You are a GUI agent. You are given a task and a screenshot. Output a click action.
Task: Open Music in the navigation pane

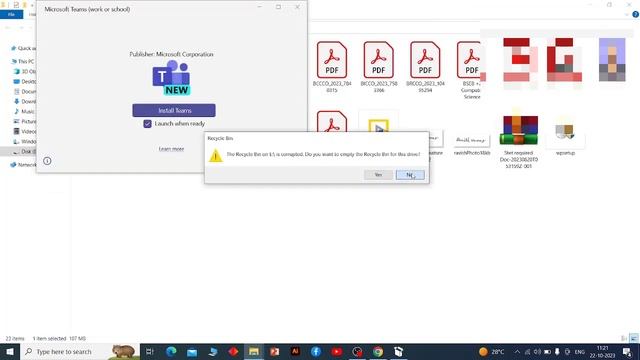tap(25, 111)
